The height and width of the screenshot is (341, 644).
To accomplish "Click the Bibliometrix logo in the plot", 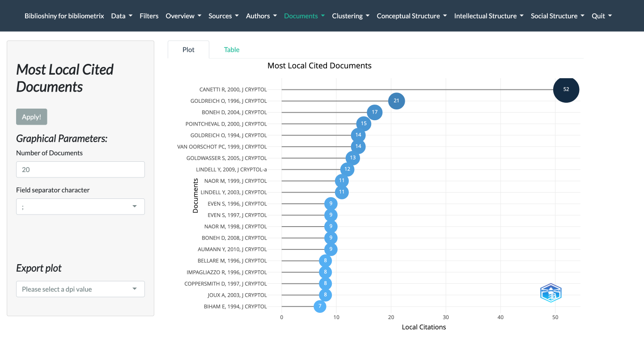I will (x=551, y=293).
